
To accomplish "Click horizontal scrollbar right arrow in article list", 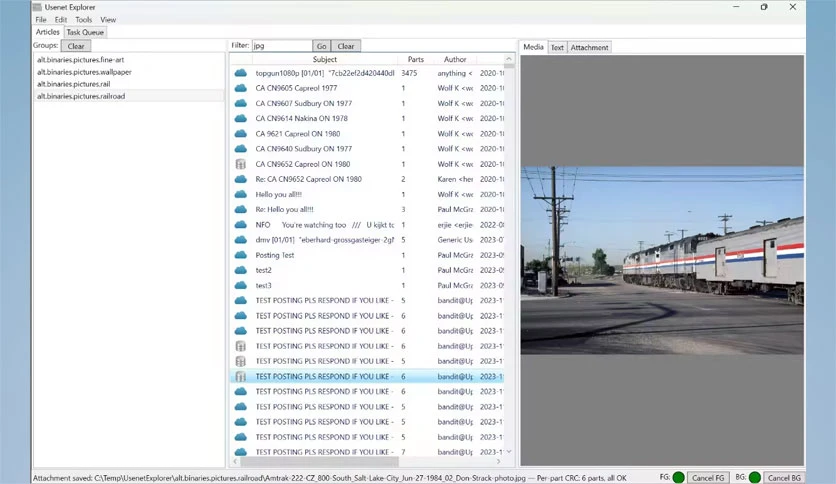I will point(498,462).
